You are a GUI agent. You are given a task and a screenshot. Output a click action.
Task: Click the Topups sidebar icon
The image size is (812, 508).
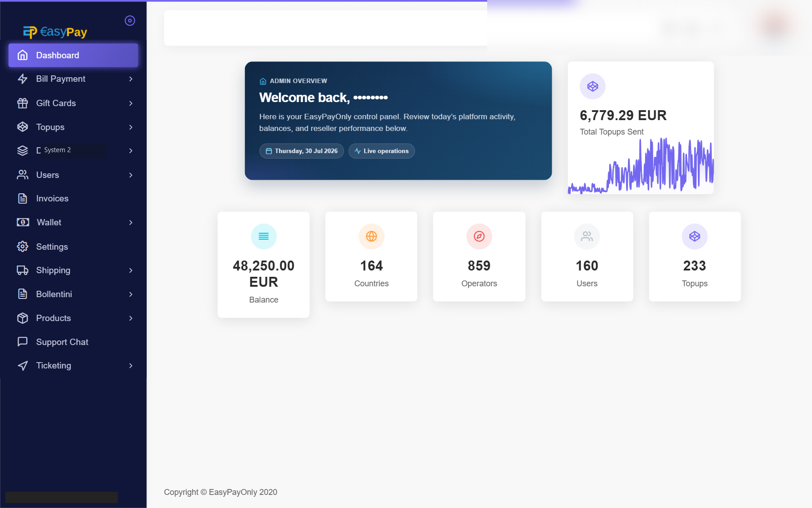[23, 127]
